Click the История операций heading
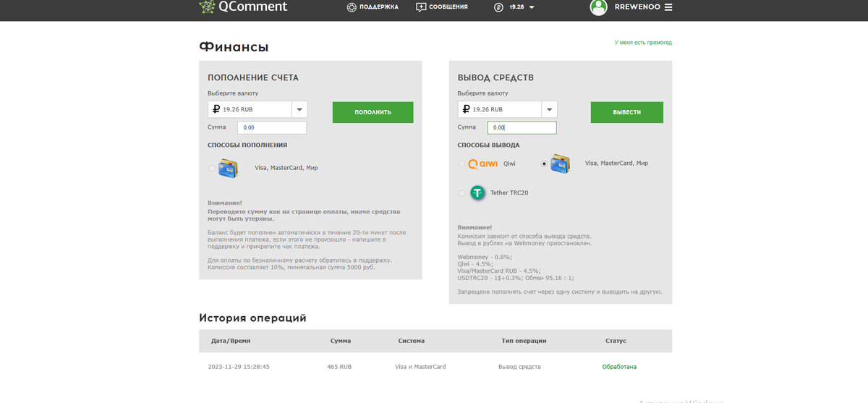The image size is (868, 403). coord(253,318)
